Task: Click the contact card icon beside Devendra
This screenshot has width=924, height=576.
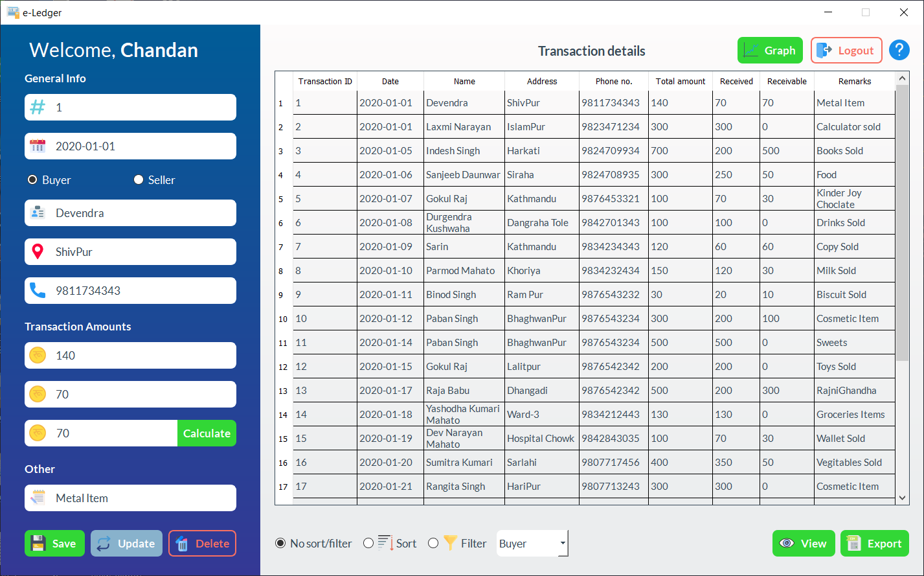Action: pos(38,213)
